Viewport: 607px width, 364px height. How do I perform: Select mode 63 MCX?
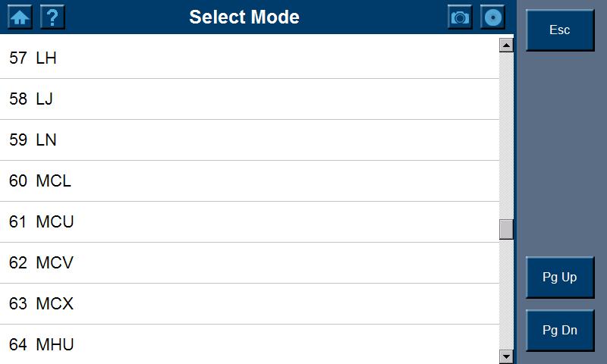[x=249, y=304]
